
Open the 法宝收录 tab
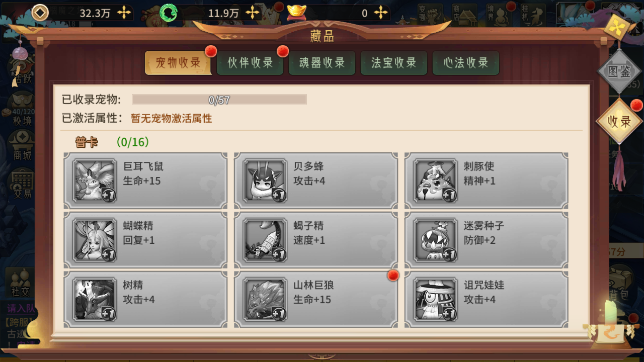pos(394,63)
